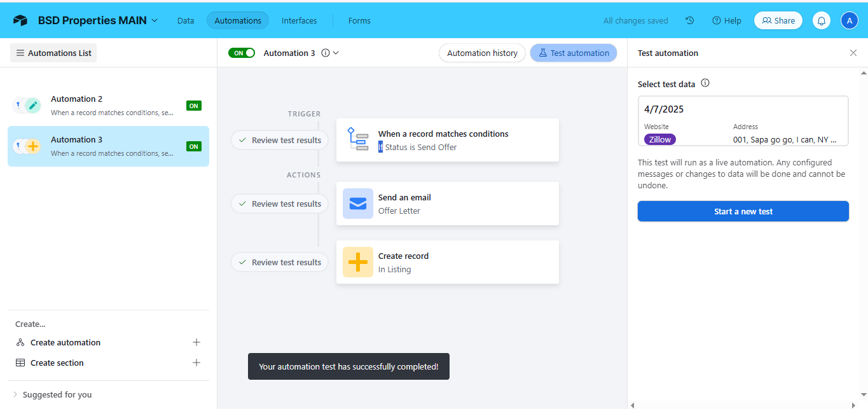The image size is (868, 409).
Task: Click the Create record plus icon
Action: click(358, 262)
